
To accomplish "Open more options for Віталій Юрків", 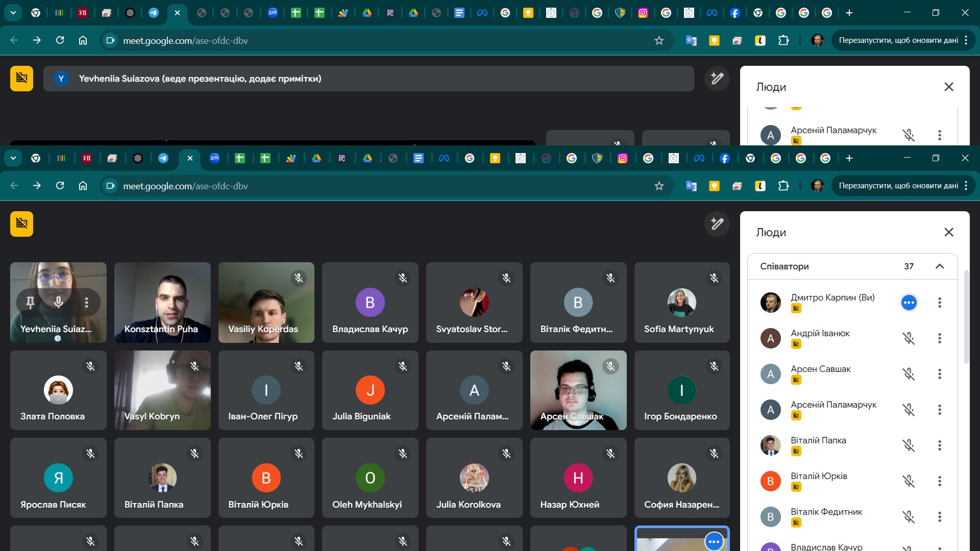I will coord(939,481).
